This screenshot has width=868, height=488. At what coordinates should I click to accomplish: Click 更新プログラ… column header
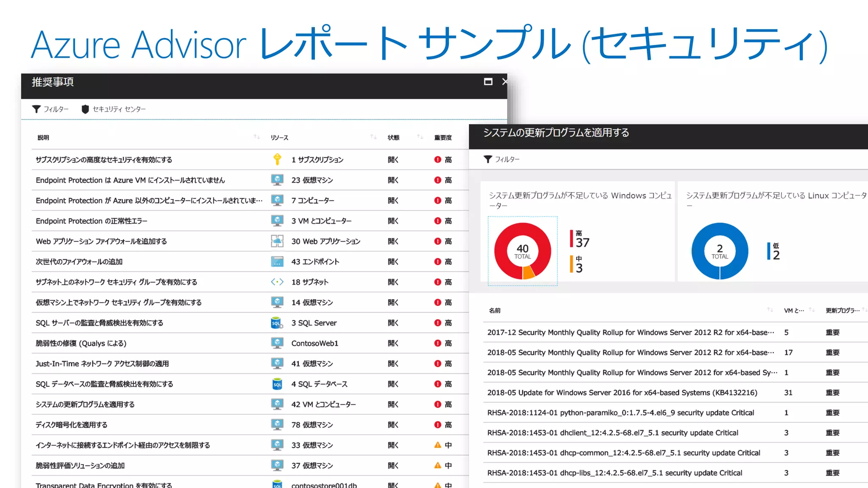point(843,311)
